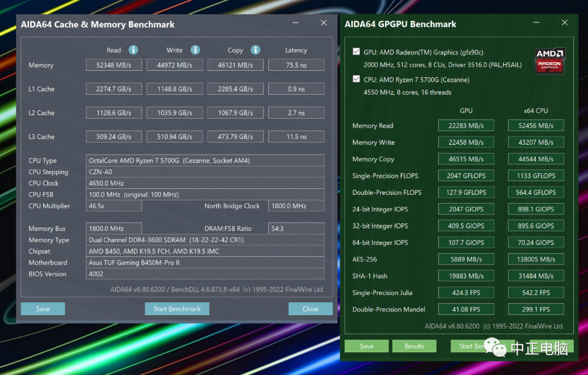Select CPU Single-Precision FLOPS 1133 GFLOPS
This screenshot has height=375, width=588.
pyautogui.click(x=536, y=175)
